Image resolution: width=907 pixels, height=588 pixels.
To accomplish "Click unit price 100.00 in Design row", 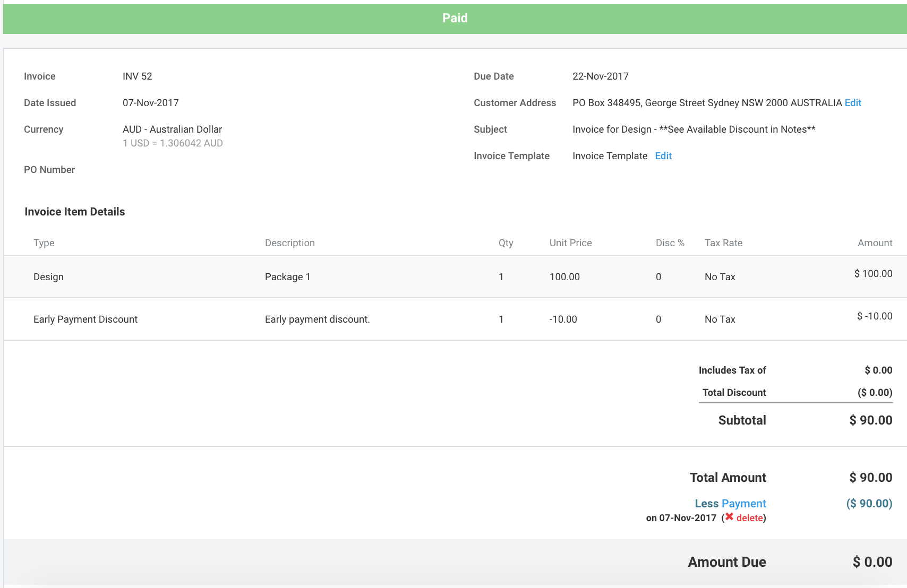I will [x=564, y=277].
